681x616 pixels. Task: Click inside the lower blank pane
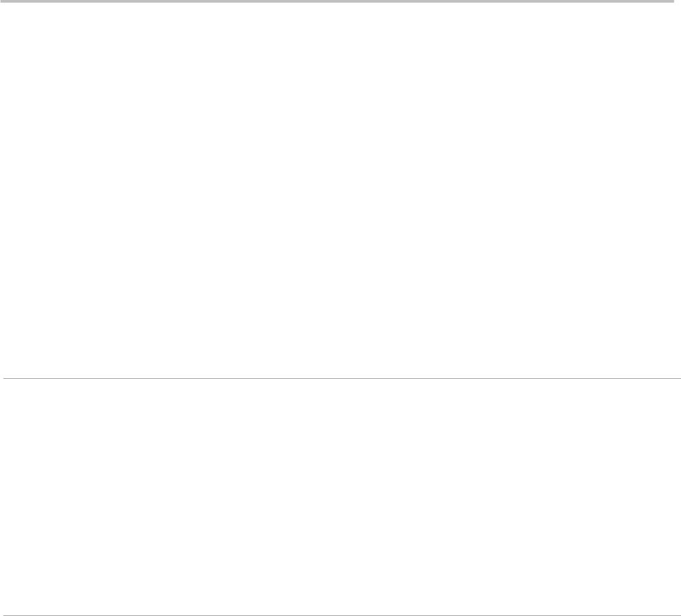[x=341, y=494]
